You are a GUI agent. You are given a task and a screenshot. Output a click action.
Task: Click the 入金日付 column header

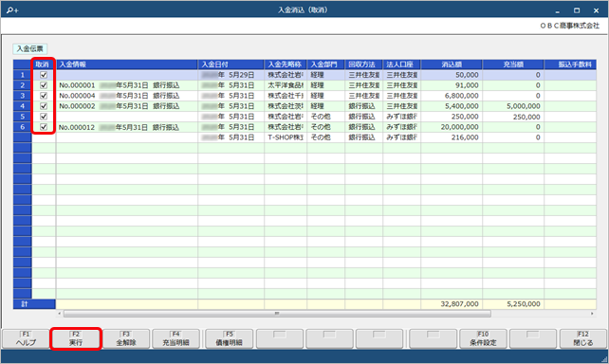coord(231,64)
